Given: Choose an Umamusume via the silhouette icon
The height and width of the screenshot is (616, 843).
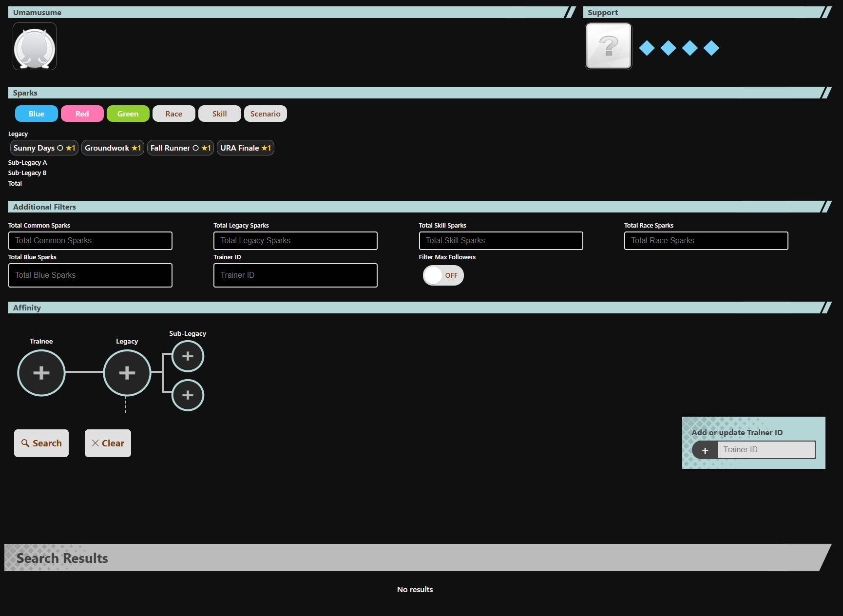Looking at the screenshot, I should coord(35,46).
